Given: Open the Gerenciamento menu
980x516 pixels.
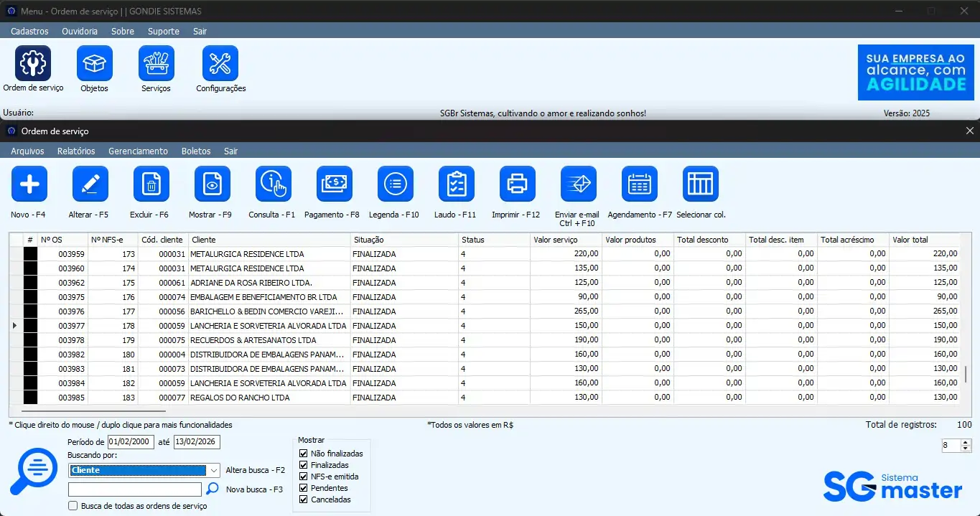Looking at the screenshot, I should (x=138, y=151).
